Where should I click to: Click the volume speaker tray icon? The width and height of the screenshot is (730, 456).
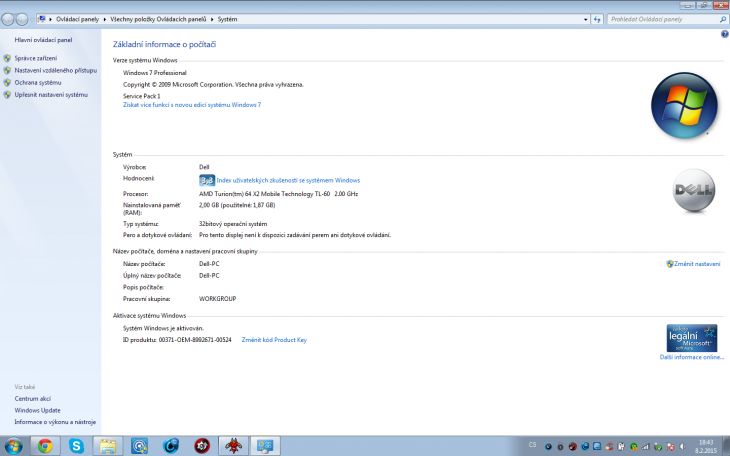[x=682, y=447]
